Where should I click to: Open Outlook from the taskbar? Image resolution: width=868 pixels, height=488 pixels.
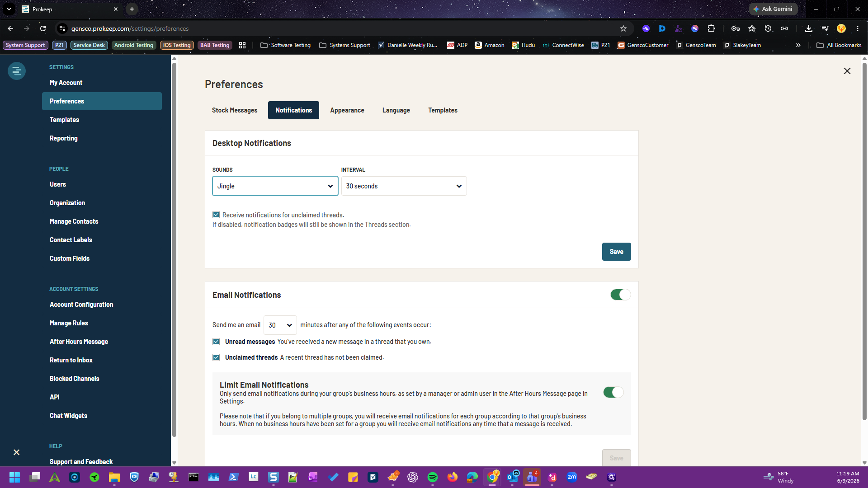[x=512, y=477]
